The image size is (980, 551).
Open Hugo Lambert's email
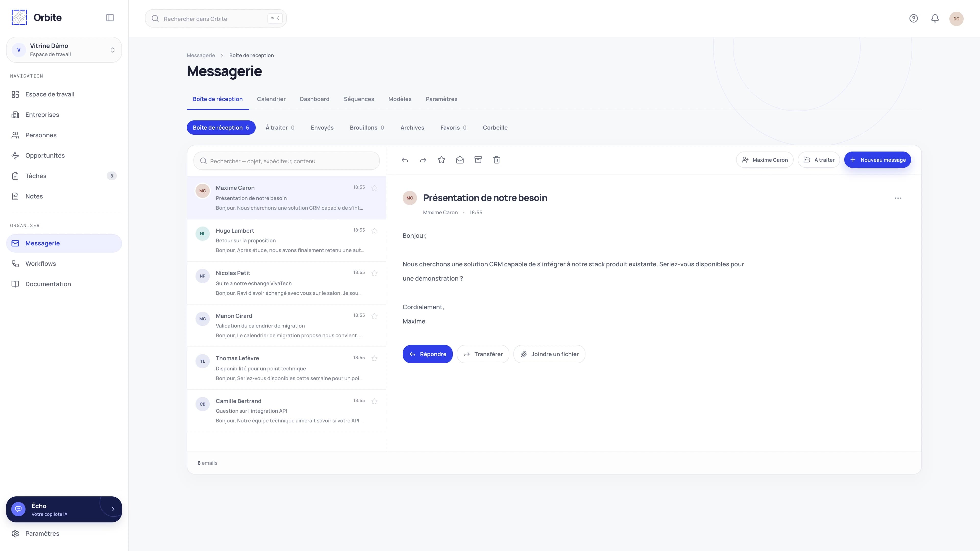click(286, 240)
